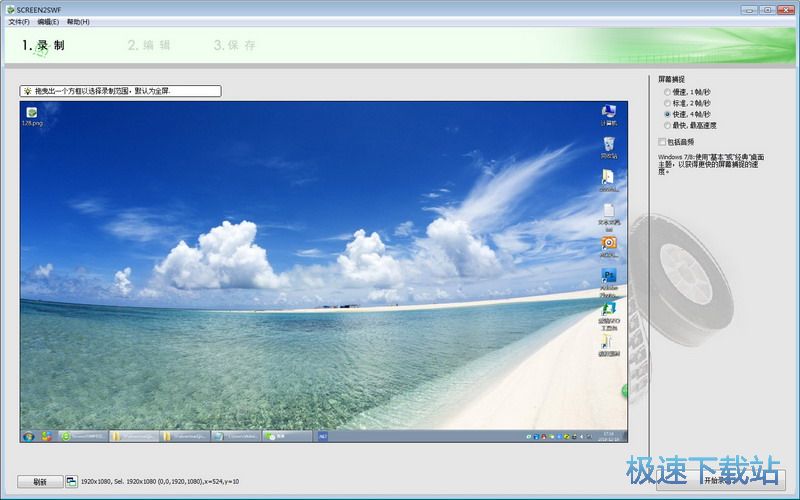Screen dimensions: 800x500
Task: Choose 最快, 最高速度 capture option
Action: (x=667, y=126)
